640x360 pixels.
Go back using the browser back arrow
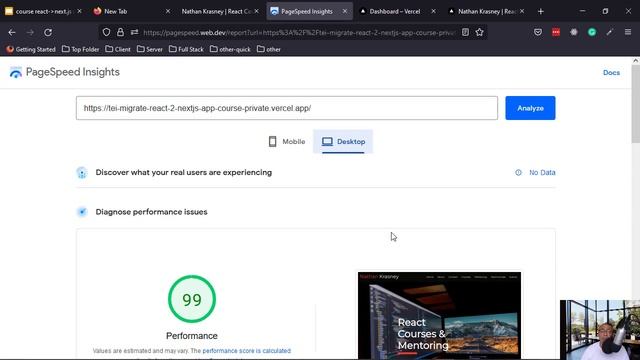pos(12,32)
